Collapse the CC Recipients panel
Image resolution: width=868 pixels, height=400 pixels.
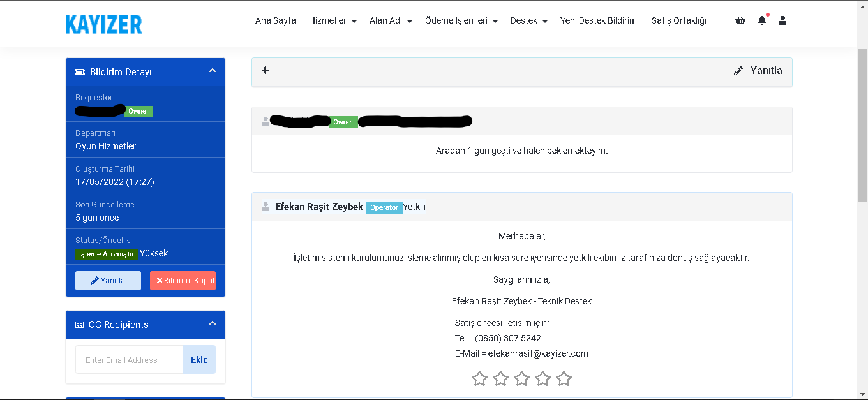point(213,323)
